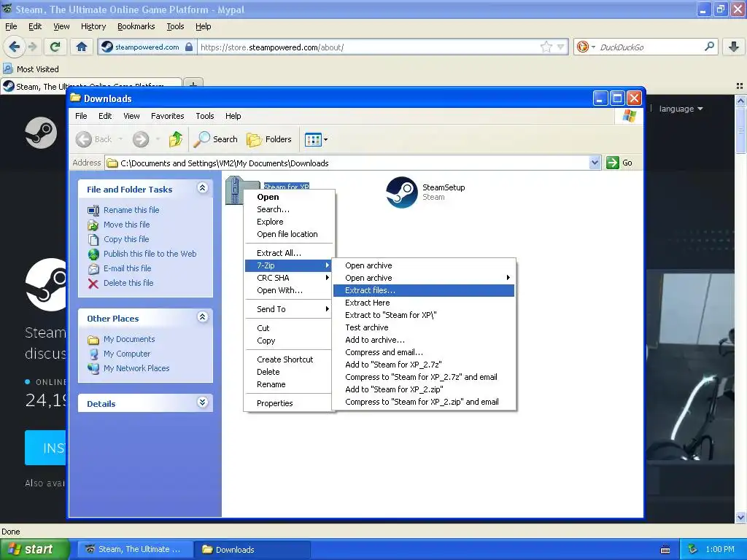Click the Most Visited bookmarks button
The image size is (747, 560).
[x=31, y=69]
